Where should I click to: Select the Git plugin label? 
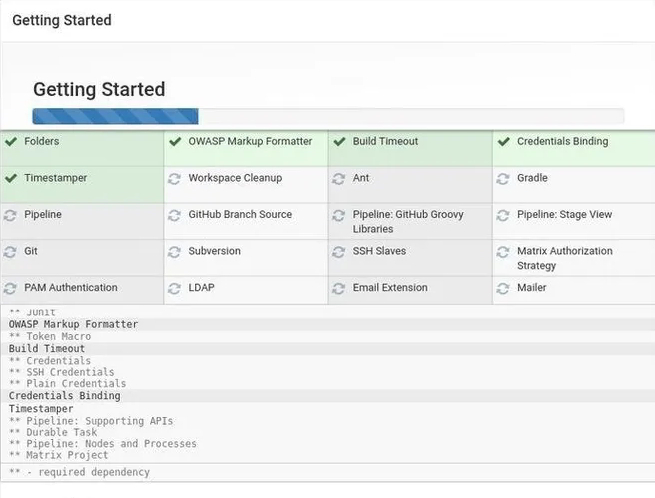(31, 251)
